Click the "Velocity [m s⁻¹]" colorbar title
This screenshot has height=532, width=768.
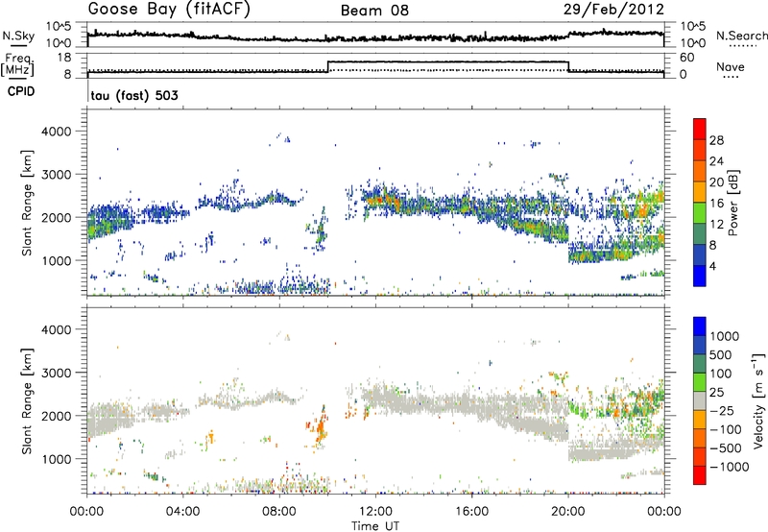[758, 400]
